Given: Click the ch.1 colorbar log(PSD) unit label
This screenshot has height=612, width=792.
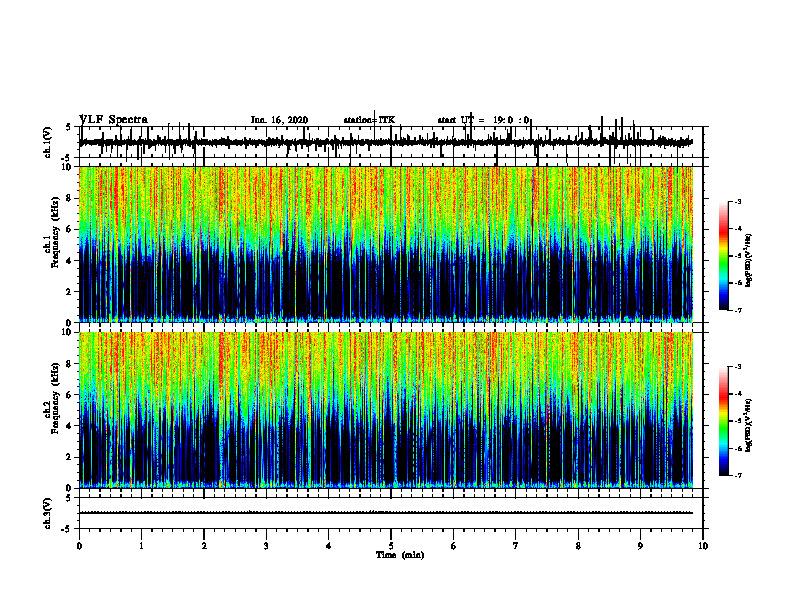Looking at the screenshot, I should [749, 261].
